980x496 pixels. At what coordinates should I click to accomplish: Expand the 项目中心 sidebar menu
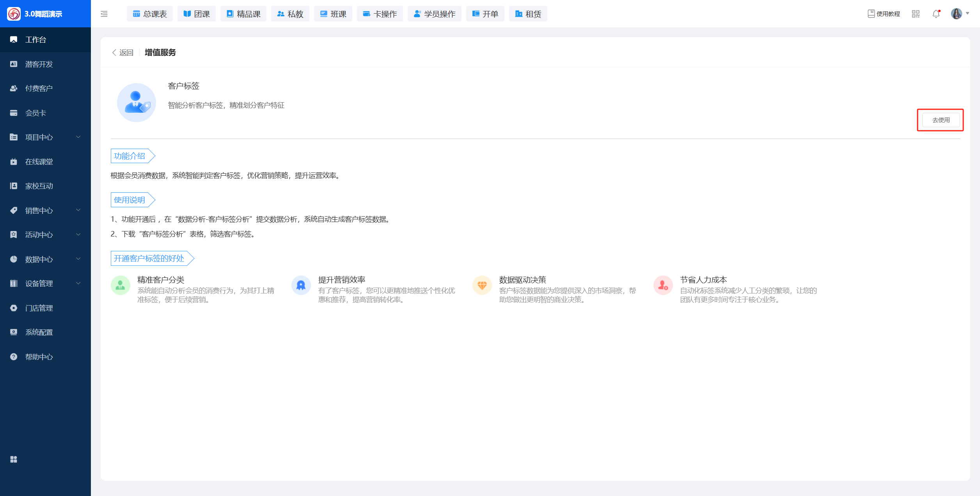(x=39, y=137)
